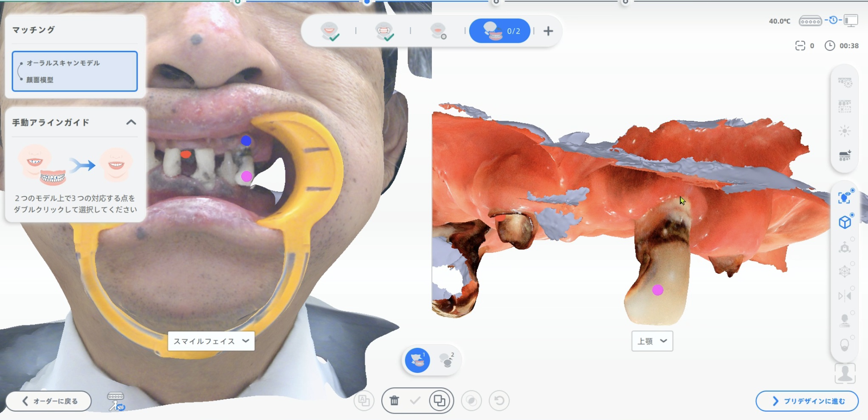Click the scanner device icon at top right
Screen dimensions: 868x420
click(x=810, y=21)
